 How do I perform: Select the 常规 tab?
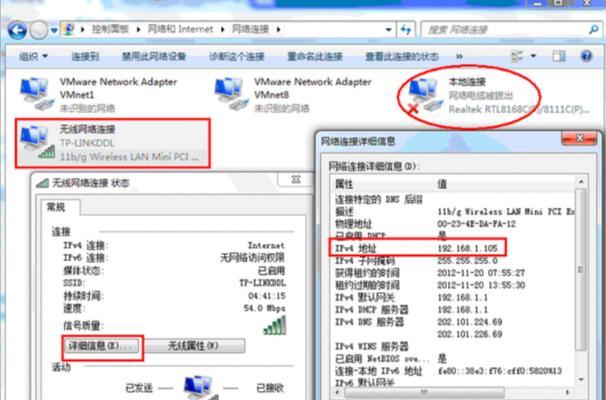[56, 208]
